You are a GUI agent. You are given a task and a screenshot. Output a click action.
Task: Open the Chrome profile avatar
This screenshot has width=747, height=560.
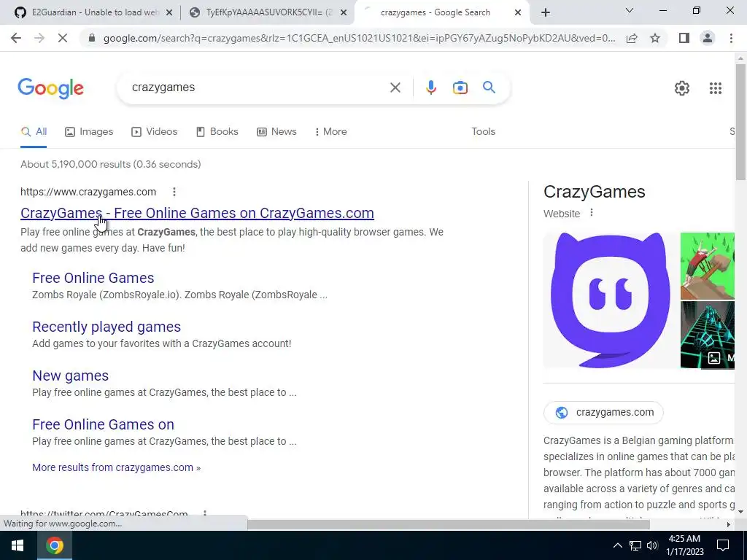pos(708,38)
